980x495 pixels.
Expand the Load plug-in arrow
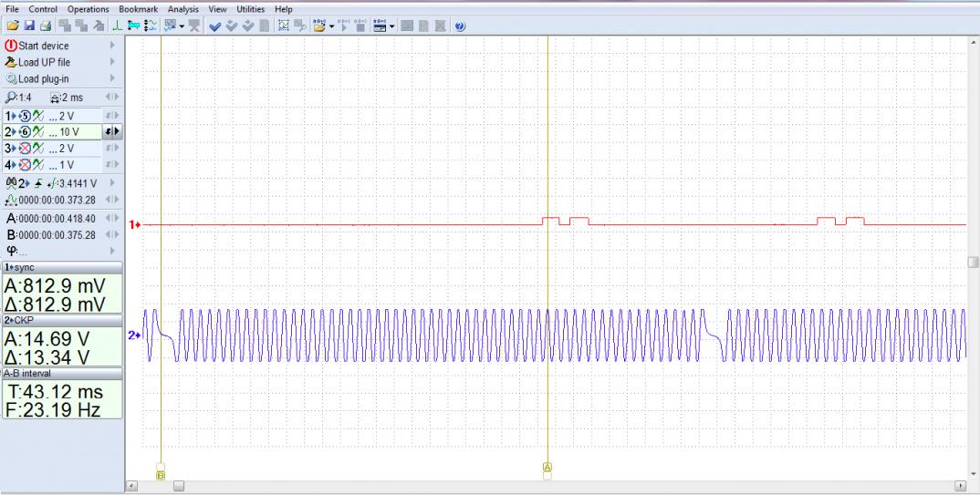(113, 78)
